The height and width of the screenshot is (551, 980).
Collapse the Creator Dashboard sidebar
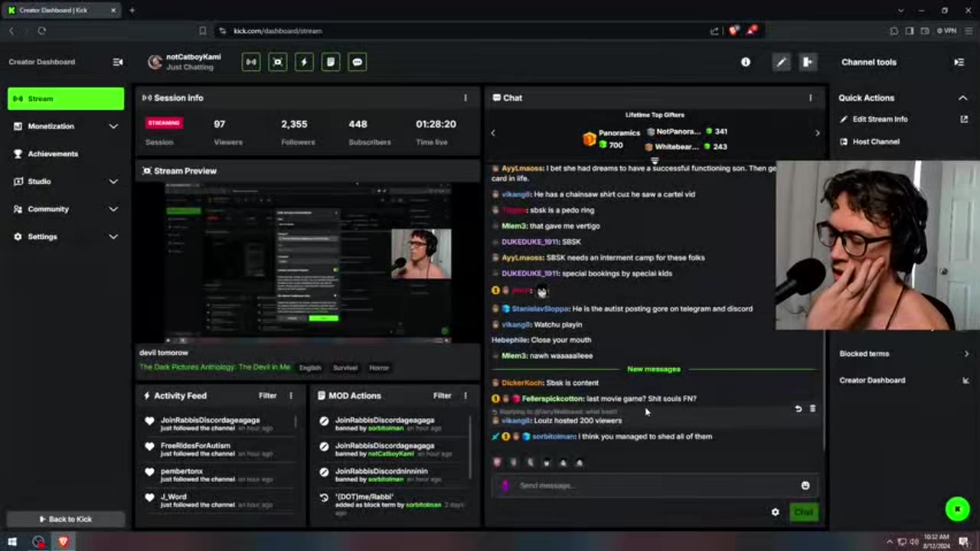118,62
